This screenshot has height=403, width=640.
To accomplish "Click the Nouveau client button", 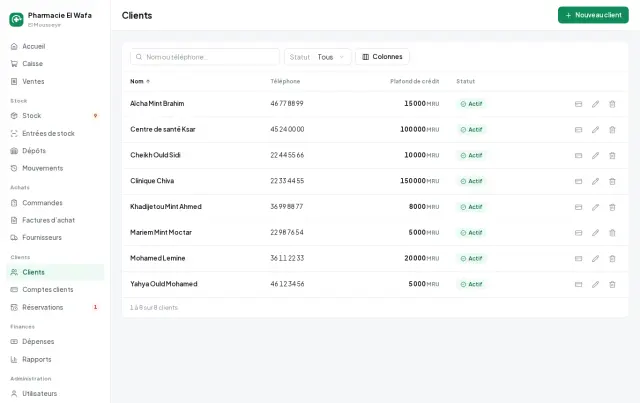I will coord(593,15).
